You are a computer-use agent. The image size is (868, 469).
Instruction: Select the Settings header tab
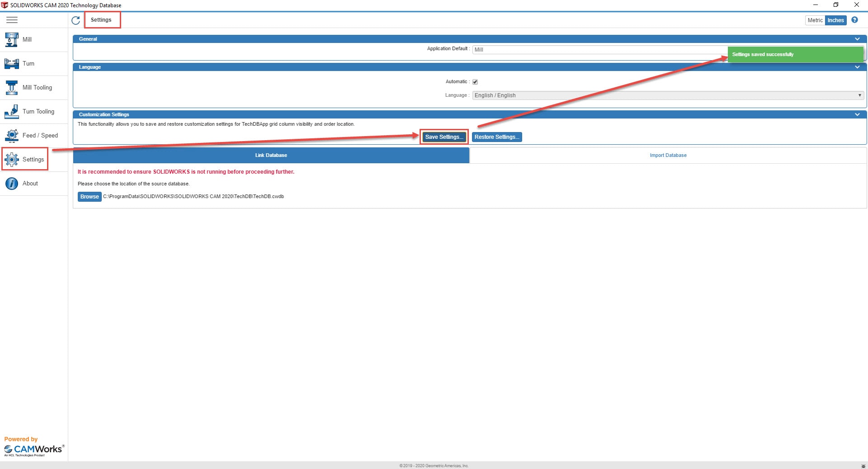pyautogui.click(x=101, y=20)
